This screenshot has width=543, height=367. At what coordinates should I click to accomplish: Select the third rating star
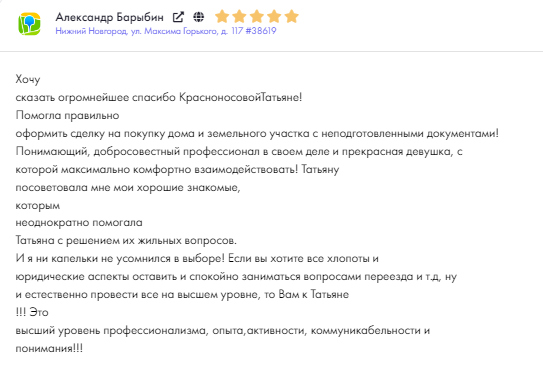click(257, 17)
